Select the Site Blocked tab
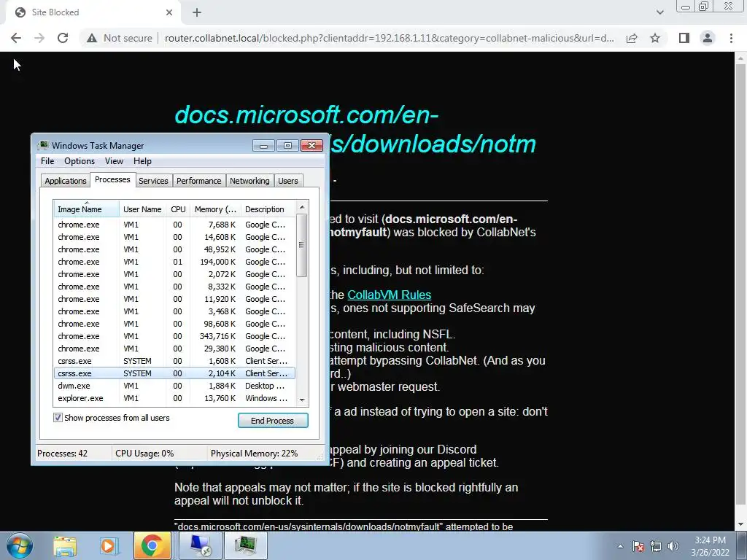The width and height of the screenshot is (747, 560). point(94,12)
